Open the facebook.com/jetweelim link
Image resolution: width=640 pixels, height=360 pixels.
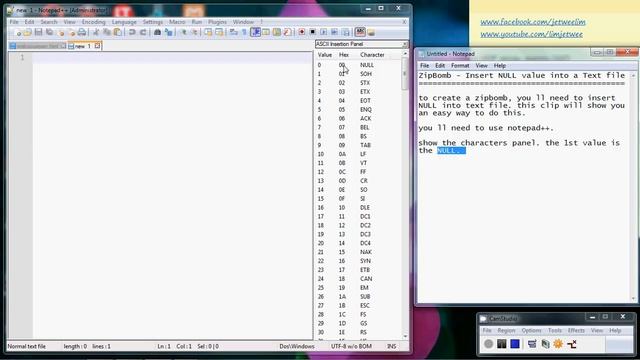[533, 22]
